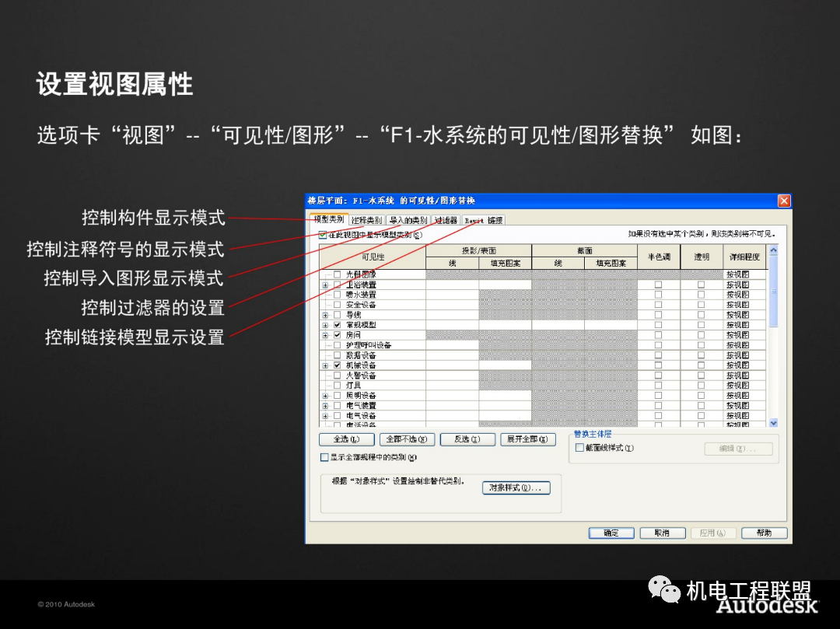This screenshot has height=629, width=840.
Task: Click the 投影/表面 填充图案 cell for 机械设备
Action: pyautogui.click(x=506, y=365)
